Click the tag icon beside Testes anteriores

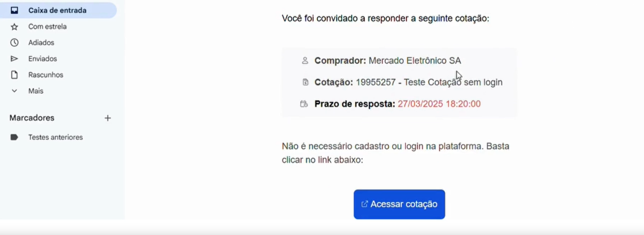point(14,138)
